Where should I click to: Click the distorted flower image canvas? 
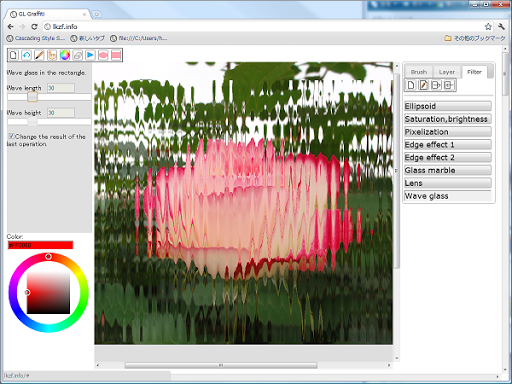click(x=243, y=203)
